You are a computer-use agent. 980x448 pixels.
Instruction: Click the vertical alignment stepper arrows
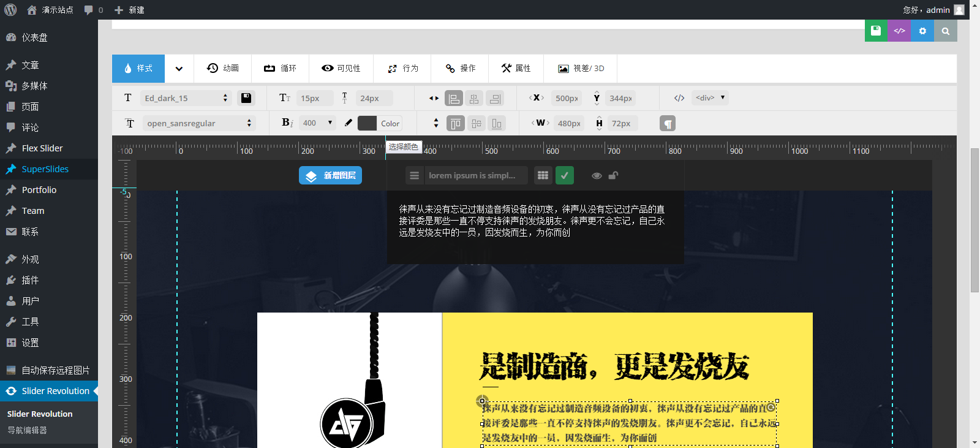tap(436, 123)
